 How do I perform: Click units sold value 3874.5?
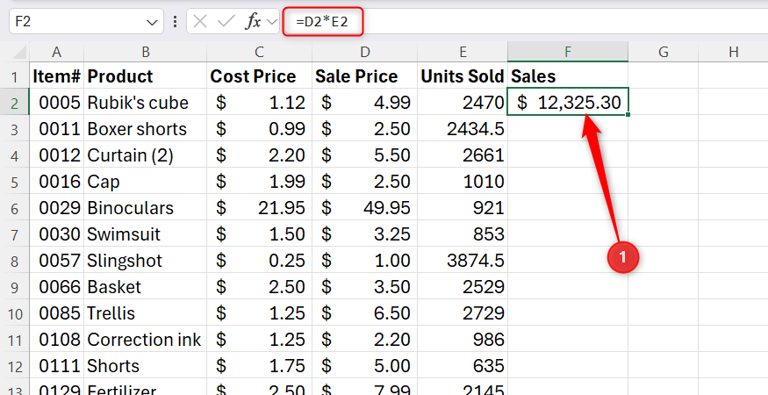462,261
